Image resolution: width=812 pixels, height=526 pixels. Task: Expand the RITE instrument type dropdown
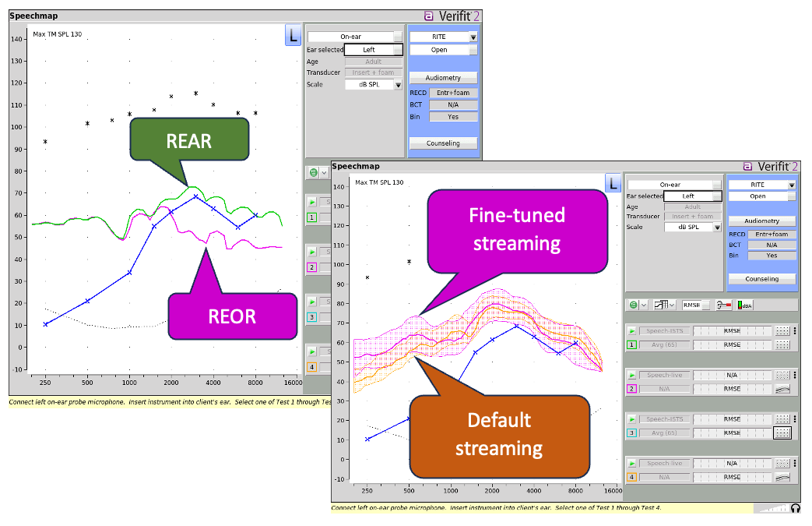[x=791, y=185]
